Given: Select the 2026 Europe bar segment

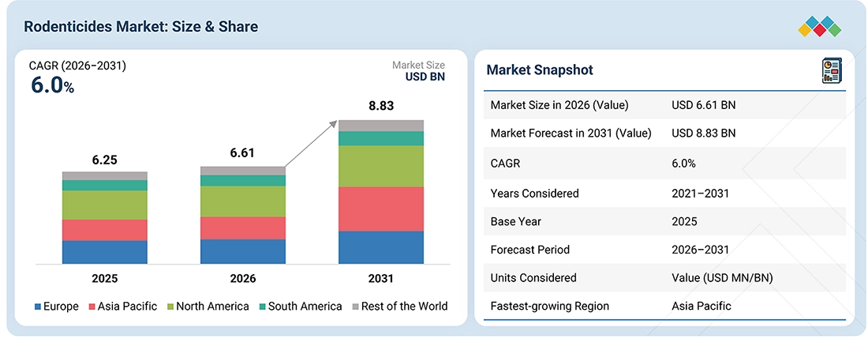Looking at the screenshot, I should [243, 251].
